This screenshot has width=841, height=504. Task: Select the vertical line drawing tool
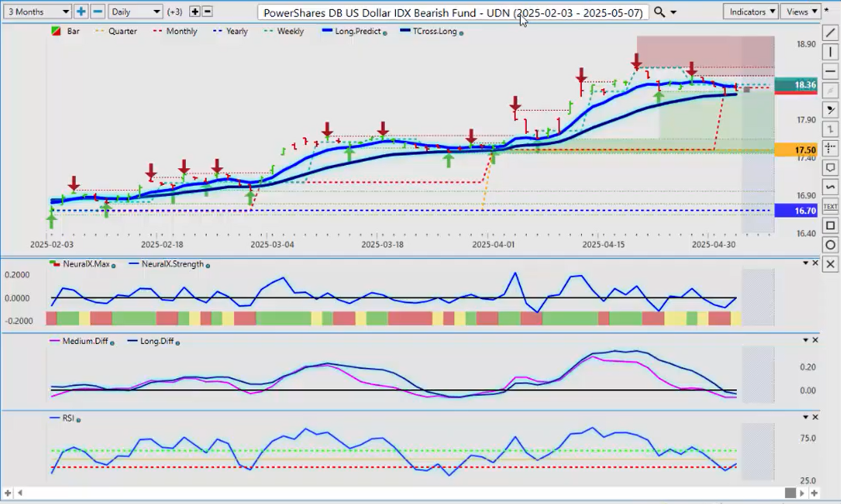[x=830, y=52]
